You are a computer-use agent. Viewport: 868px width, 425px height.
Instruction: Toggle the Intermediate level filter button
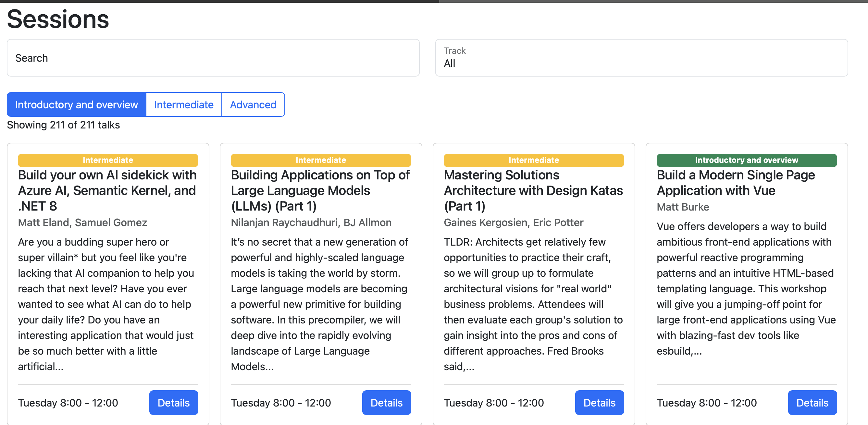[184, 105]
